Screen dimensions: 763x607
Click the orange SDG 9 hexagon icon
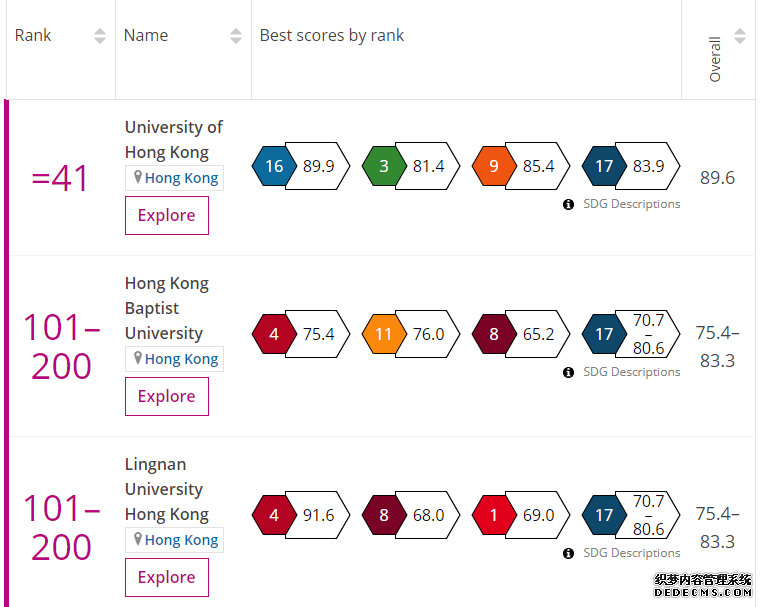point(494,166)
